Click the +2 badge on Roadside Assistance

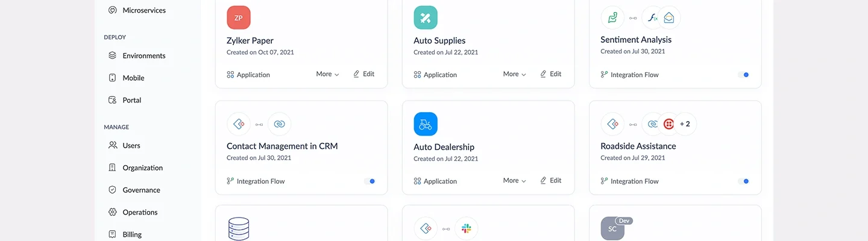[685, 124]
